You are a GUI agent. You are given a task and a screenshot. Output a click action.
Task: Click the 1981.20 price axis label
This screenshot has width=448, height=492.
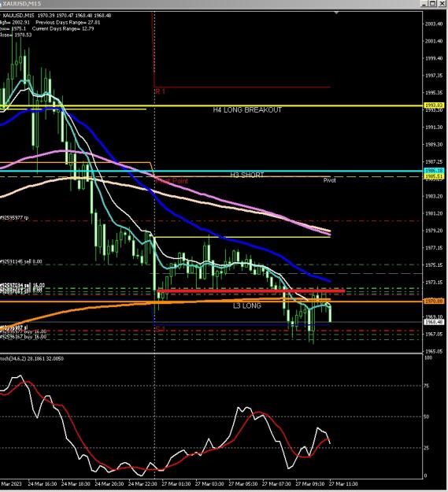coord(433,213)
